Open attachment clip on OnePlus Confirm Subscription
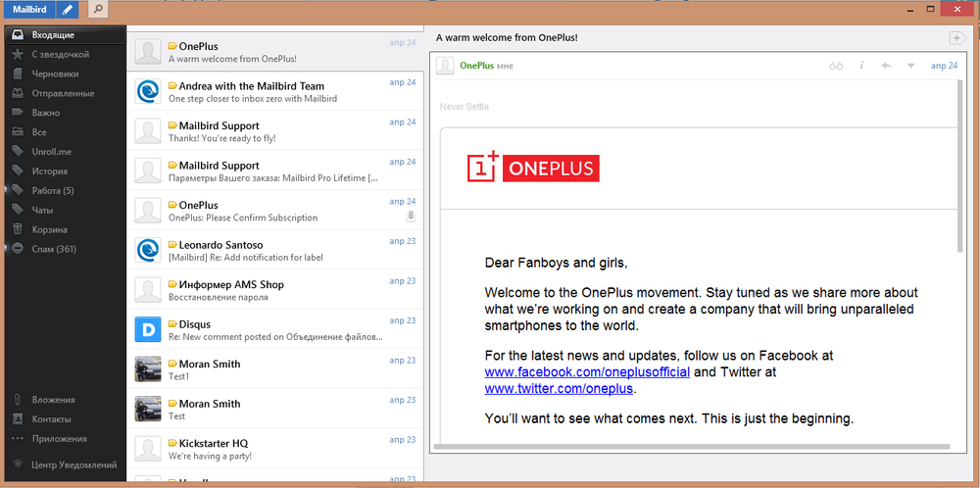 (410, 217)
